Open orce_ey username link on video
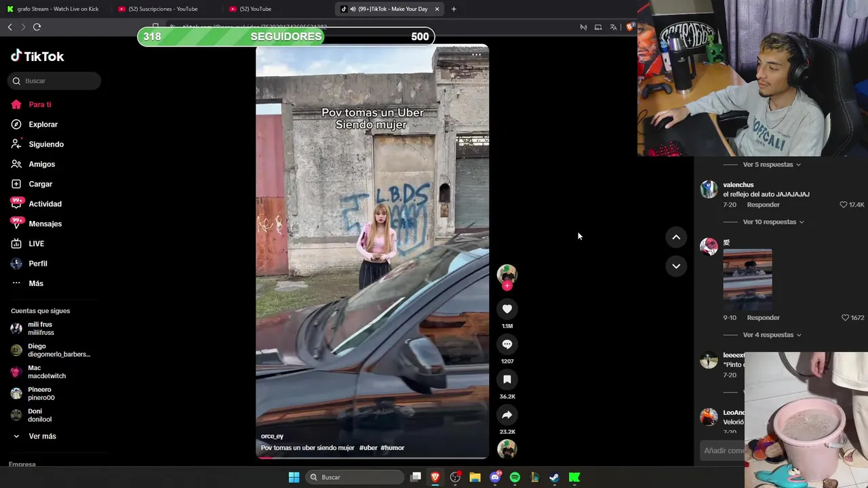This screenshot has height=488, width=868. [x=272, y=436]
